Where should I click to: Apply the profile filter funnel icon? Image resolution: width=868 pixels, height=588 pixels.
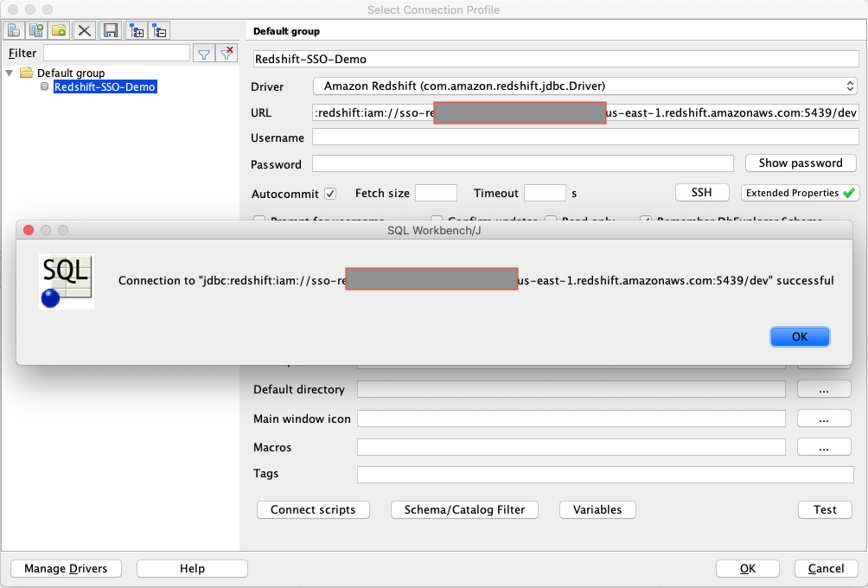pyautogui.click(x=203, y=54)
